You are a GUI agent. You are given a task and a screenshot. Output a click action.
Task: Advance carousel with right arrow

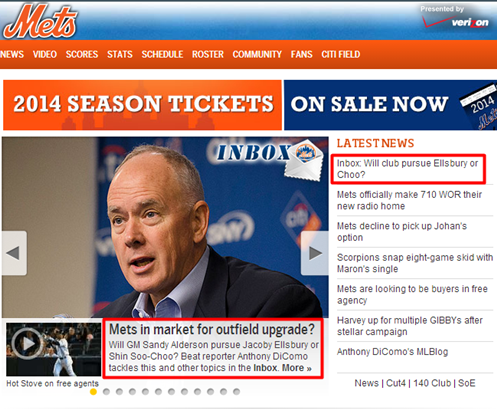click(315, 253)
